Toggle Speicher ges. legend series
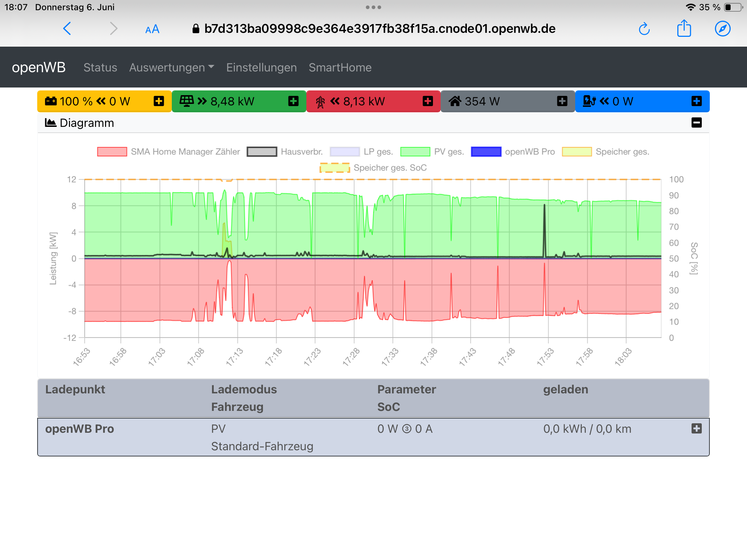This screenshot has width=747, height=560. [606, 152]
